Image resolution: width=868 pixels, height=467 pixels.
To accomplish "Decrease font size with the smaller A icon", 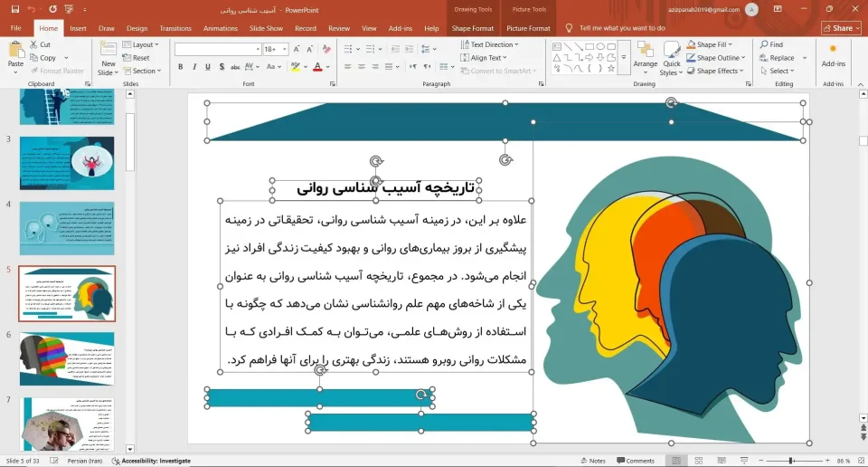I will [310, 49].
